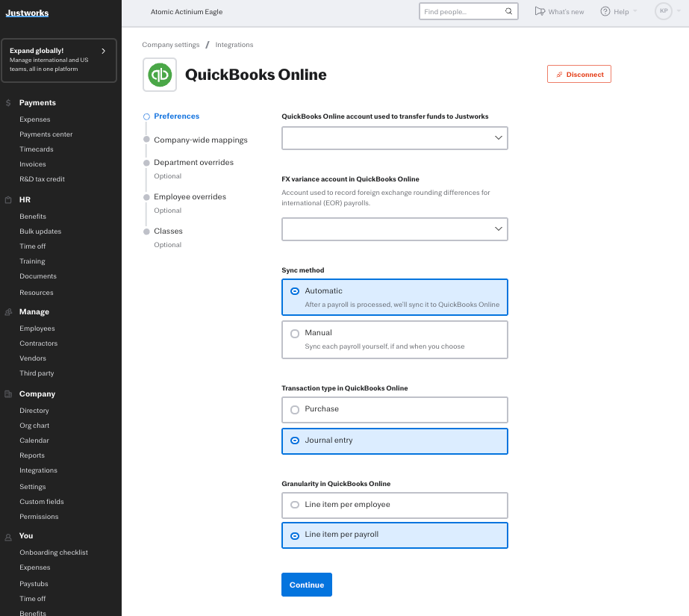Screen dimensions: 689x616
Task: Open the KP user avatar menu
Action: [x=664, y=11]
